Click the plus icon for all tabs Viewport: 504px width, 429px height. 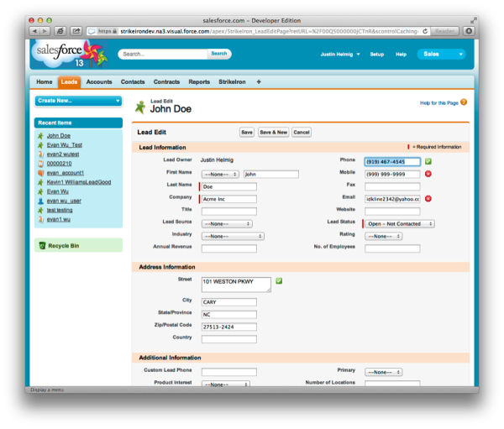point(259,82)
